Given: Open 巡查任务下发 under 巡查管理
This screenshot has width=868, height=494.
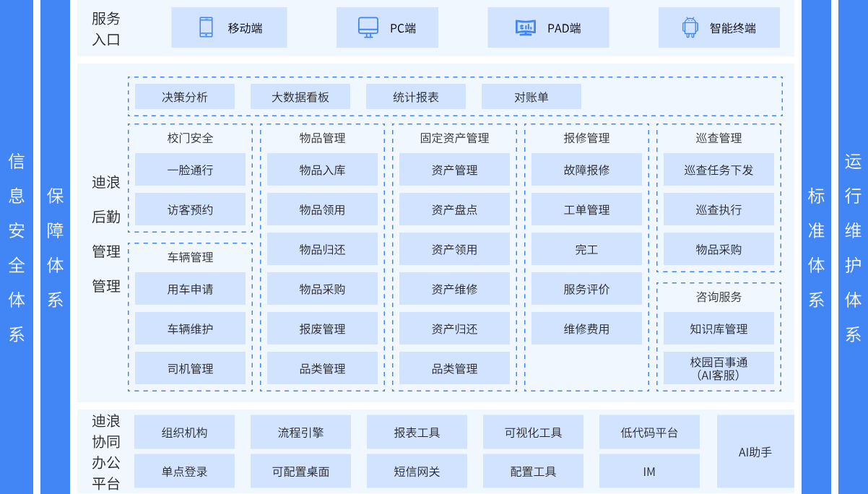Looking at the screenshot, I should click(x=719, y=170).
